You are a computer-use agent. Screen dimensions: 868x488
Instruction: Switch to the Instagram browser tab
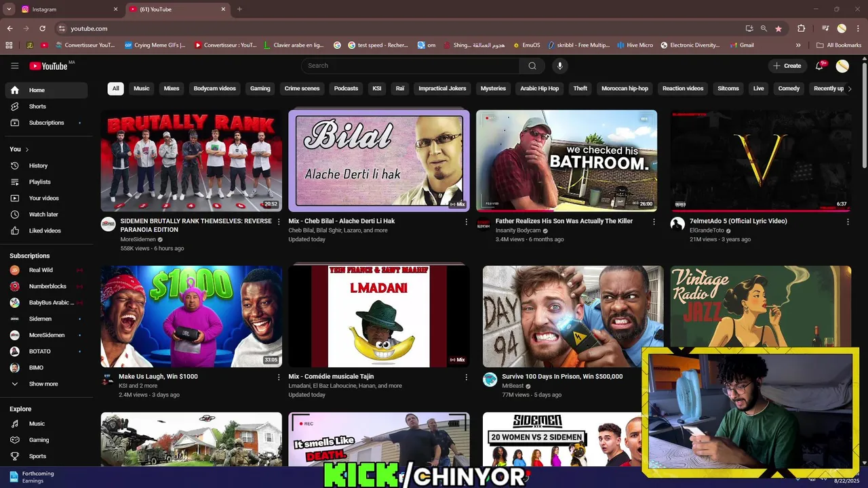click(68, 9)
